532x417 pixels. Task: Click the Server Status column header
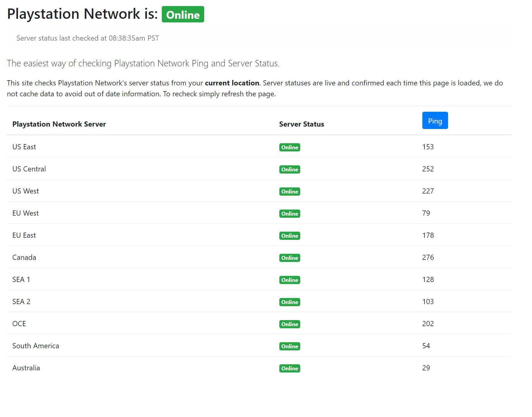pyautogui.click(x=301, y=124)
